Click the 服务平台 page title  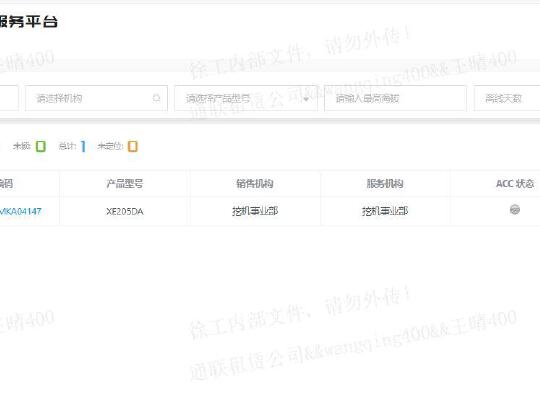[x=29, y=21]
